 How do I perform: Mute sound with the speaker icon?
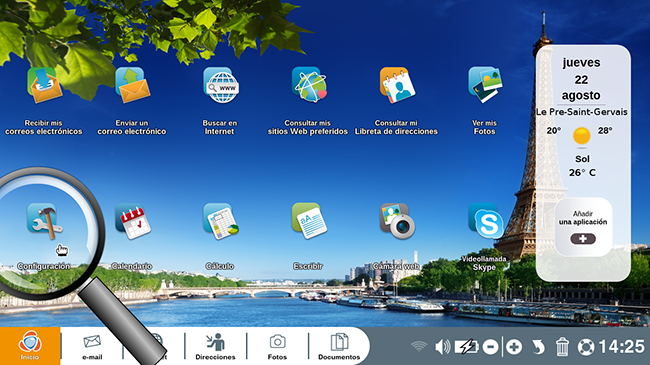pyautogui.click(x=442, y=347)
